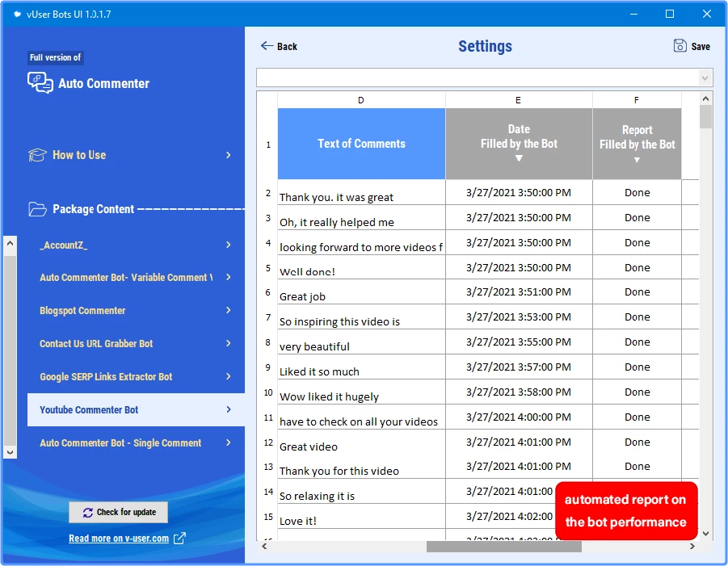Open the Report column filter arrow
Viewport: 728px width, 566px height.
(x=637, y=160)
